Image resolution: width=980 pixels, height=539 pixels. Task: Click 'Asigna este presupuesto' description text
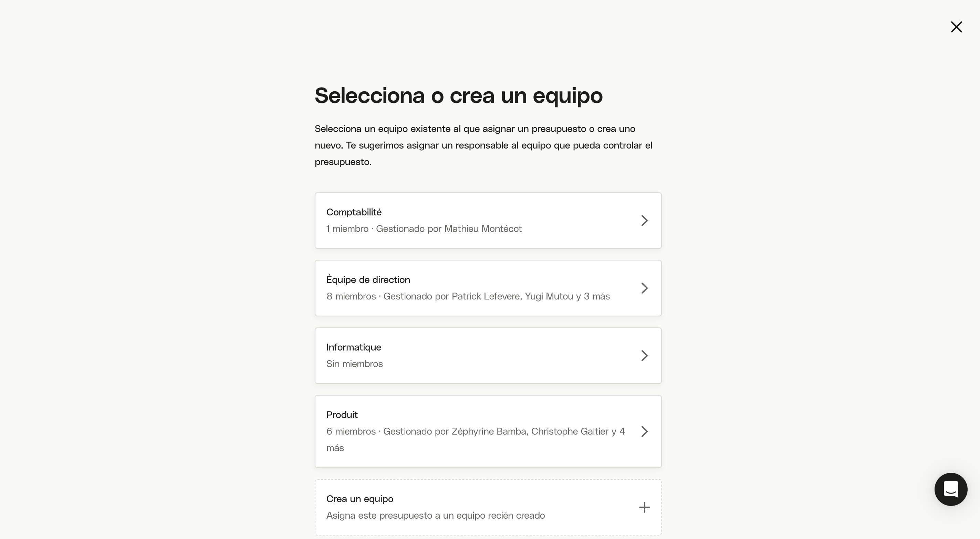click(x=435, y=516)
